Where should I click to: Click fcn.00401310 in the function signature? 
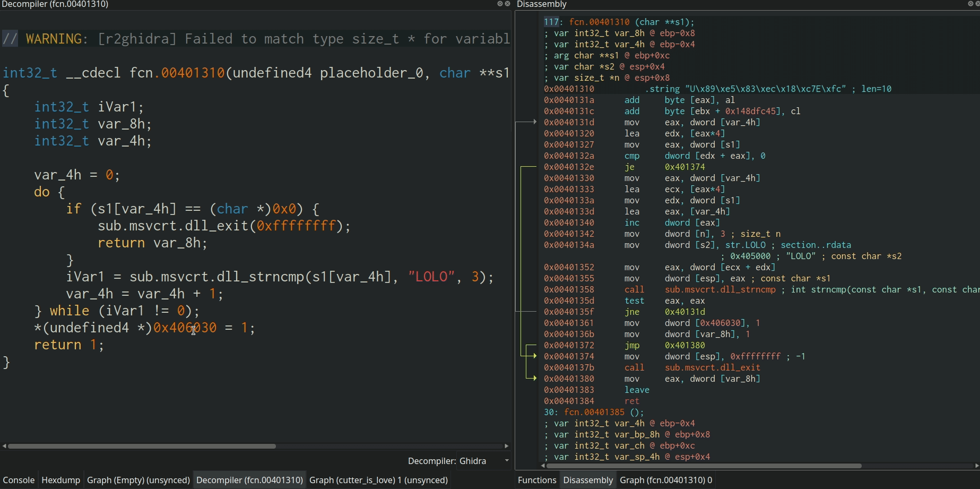pyautogui.click(x=177, y=73)
